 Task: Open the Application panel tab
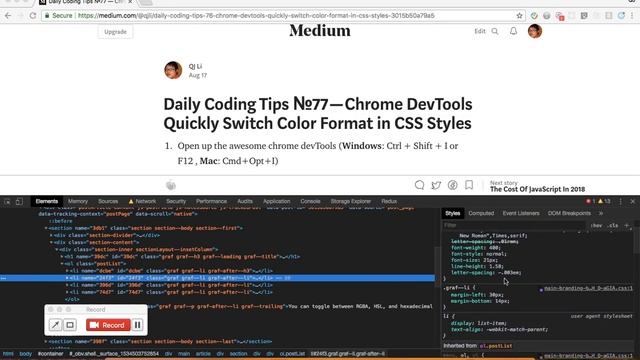click(x=276, y=201)
